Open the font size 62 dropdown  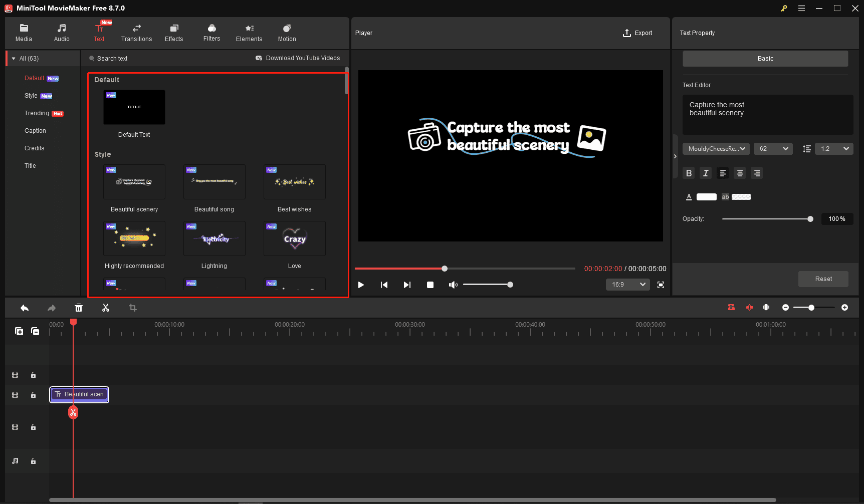pos(773,149)
